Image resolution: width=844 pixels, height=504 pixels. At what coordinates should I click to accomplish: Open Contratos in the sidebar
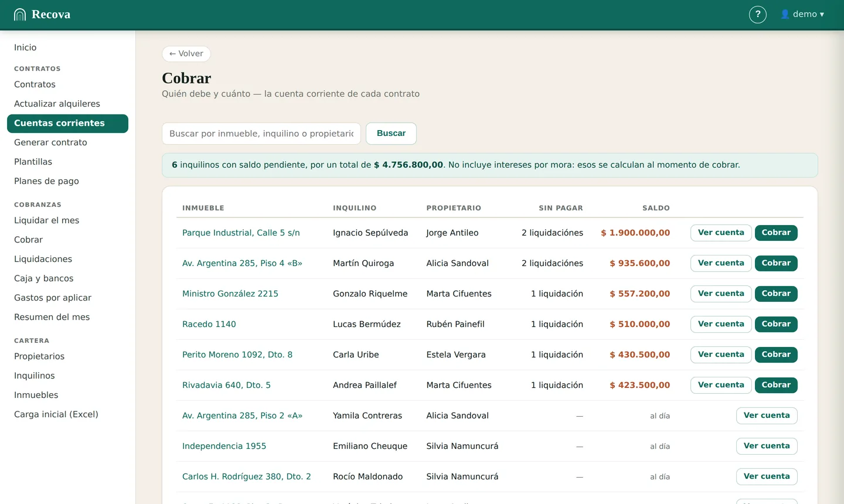67,84
